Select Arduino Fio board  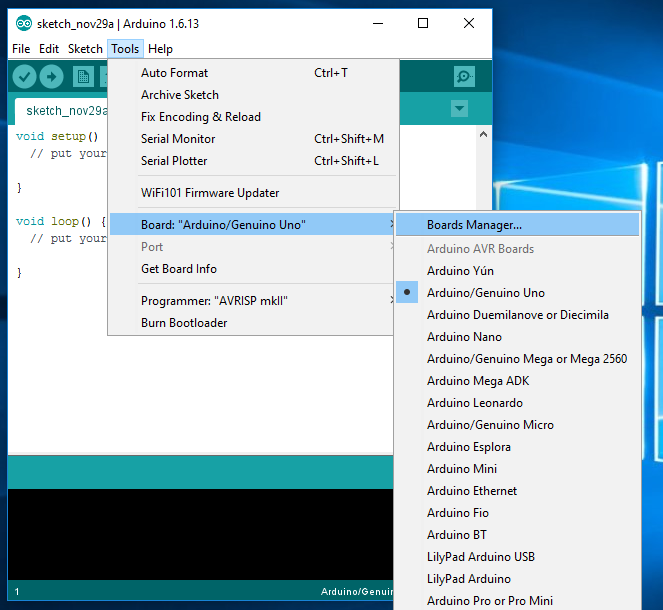[517, 512]
